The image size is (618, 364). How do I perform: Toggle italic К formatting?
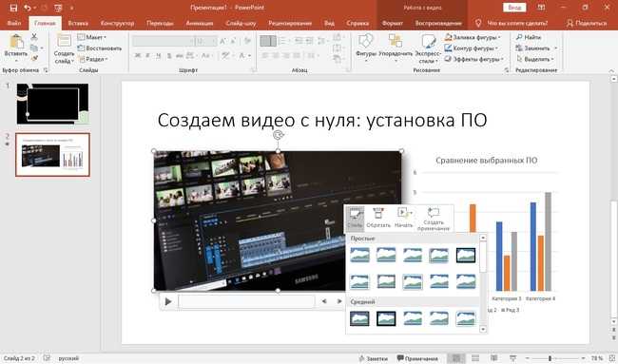(x=147, y=56)
